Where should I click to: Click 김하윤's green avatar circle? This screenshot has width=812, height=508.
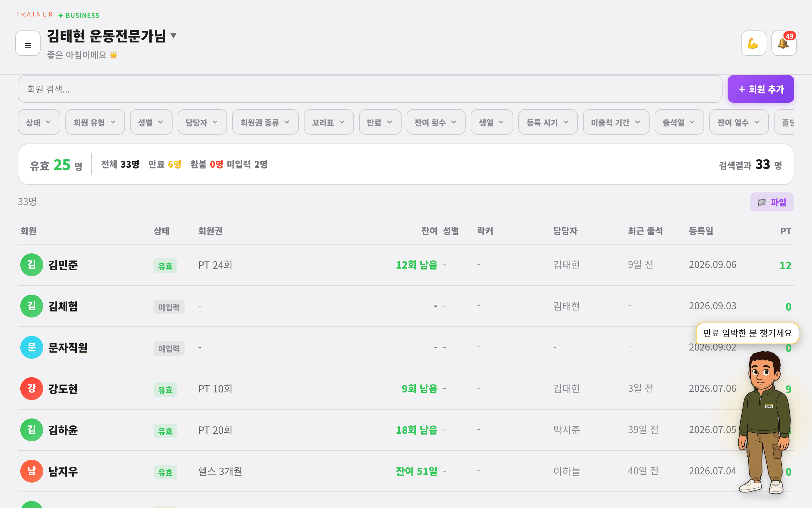click(x=31, y=430)
